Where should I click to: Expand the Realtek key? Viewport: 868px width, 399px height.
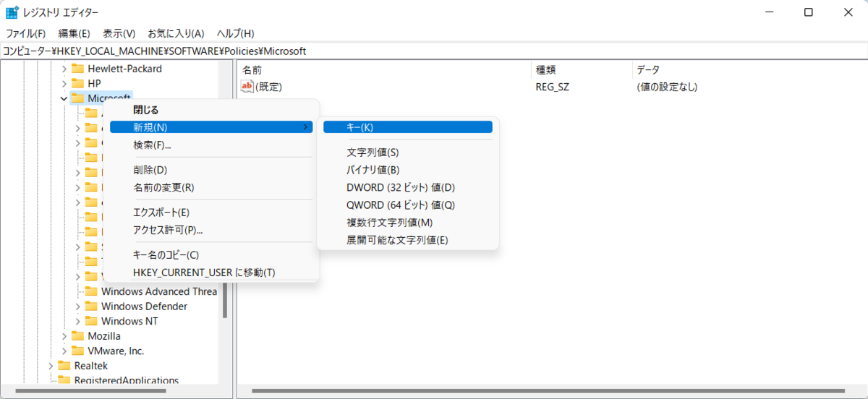51,366
